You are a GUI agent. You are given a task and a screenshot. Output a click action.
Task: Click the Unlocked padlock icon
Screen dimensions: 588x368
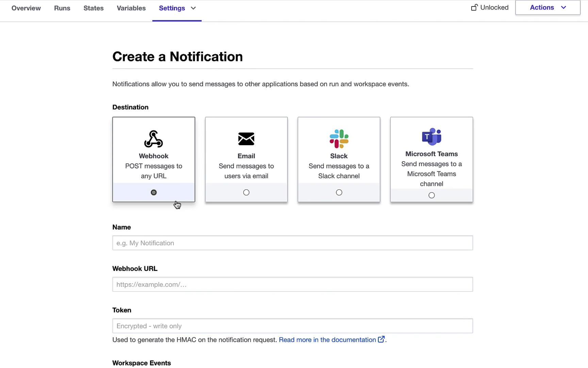point(474,7)
